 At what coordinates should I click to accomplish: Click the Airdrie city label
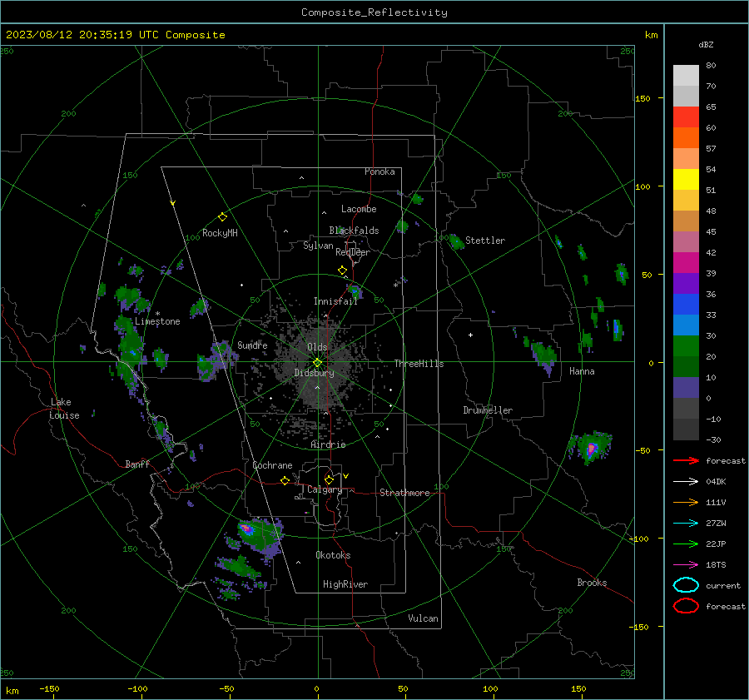pyautogui.click(x=328, y=444)
